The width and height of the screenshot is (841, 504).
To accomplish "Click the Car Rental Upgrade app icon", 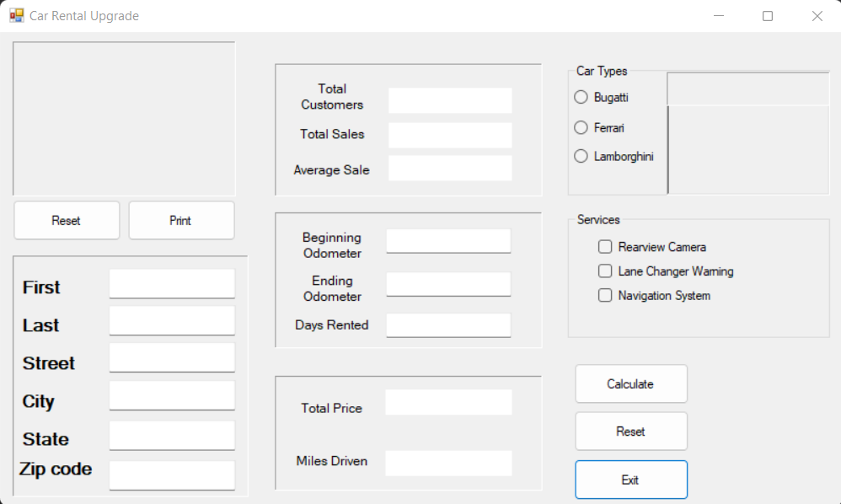I will click(x=16, y=16).
